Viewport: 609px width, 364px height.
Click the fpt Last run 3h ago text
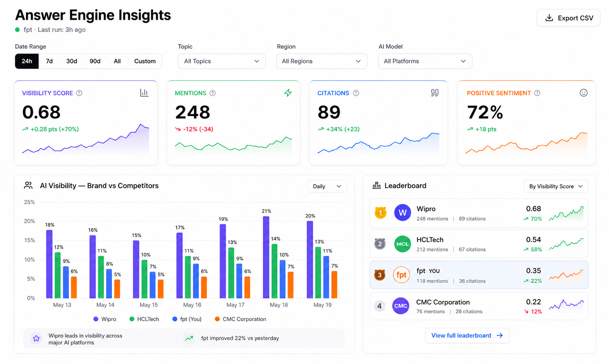pyautogui.click(x=54, y=30)
